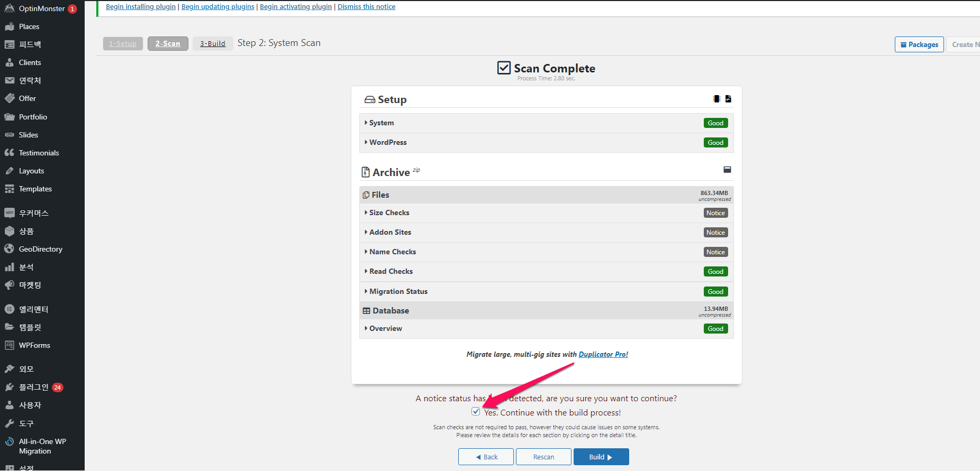Open WPForms in the admin sidebar
The width and height of the screenshot is (980, 471).
(34, 345)
